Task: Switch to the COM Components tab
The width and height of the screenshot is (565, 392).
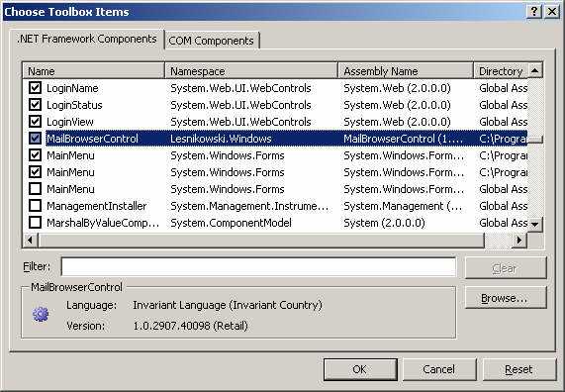Action: click(212, 41)
